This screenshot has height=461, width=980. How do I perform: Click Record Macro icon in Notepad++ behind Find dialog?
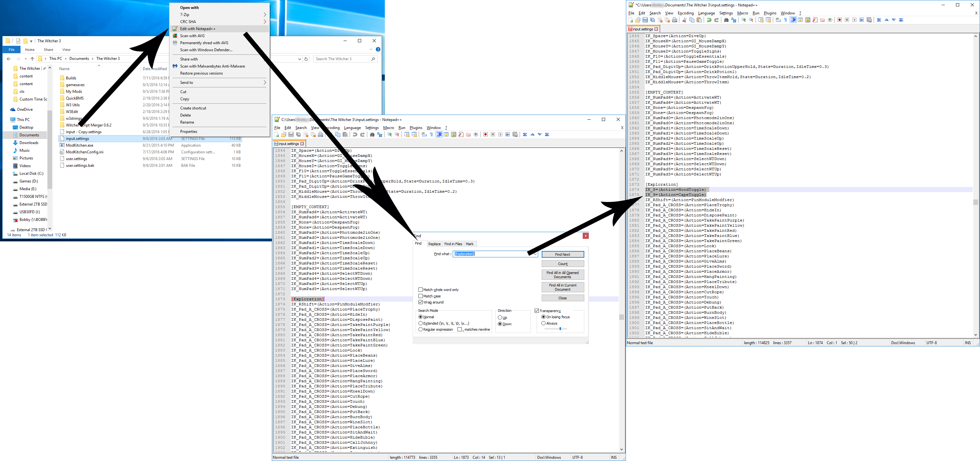485,135
